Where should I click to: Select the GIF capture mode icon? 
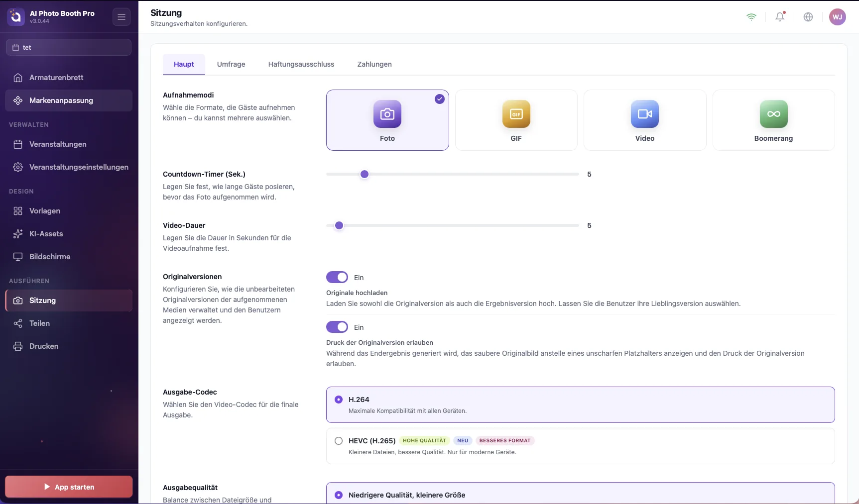[x=516, y=114]
